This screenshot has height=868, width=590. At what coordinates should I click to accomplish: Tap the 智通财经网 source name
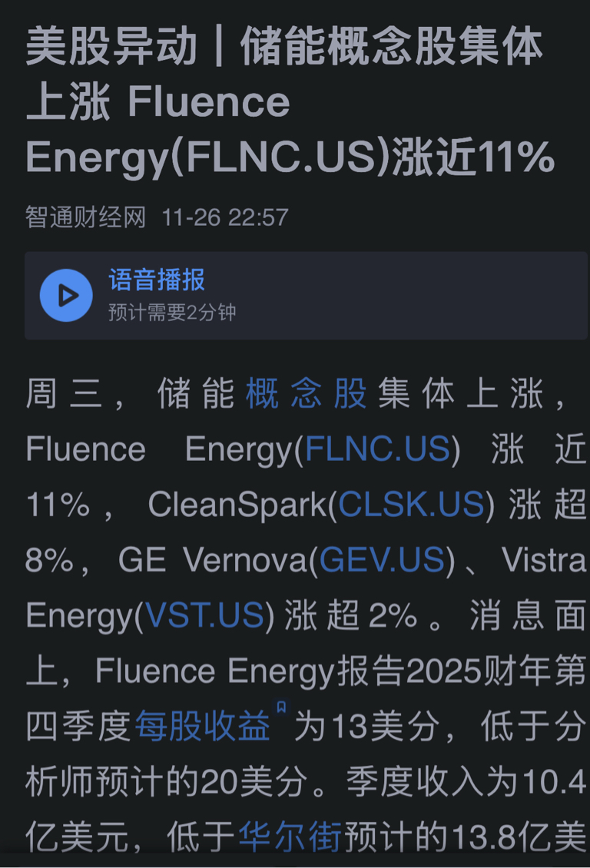point(86,217)
